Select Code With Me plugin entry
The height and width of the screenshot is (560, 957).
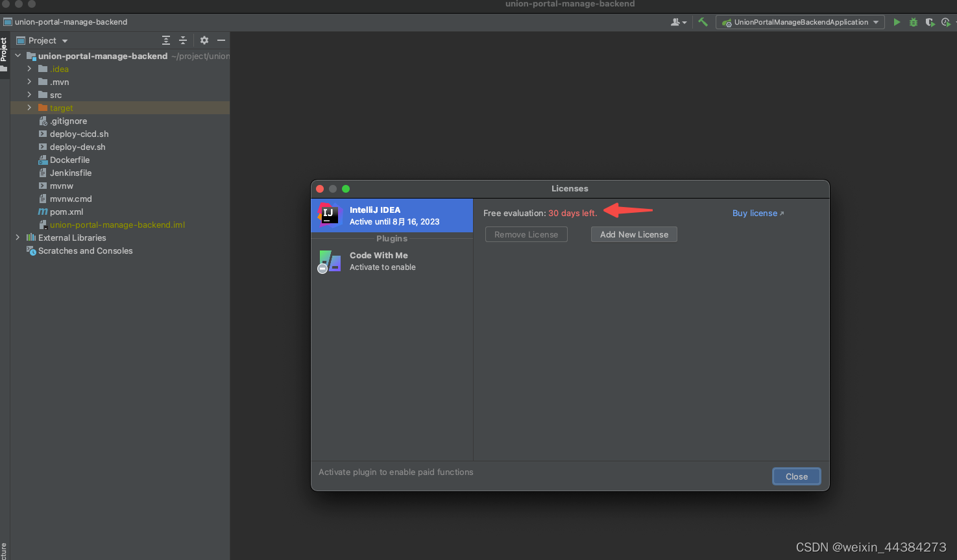tap(392, 262)
